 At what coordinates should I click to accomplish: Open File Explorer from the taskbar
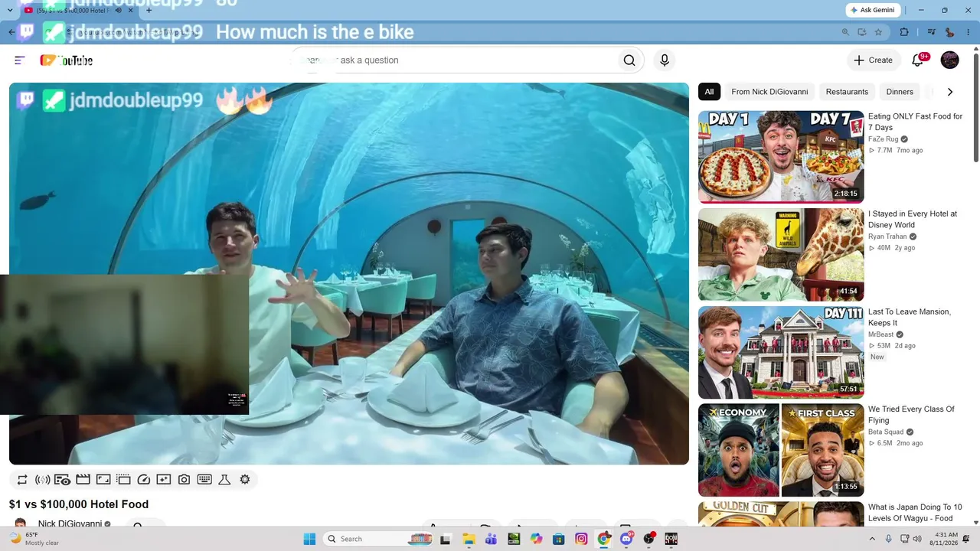coord(468,539)
